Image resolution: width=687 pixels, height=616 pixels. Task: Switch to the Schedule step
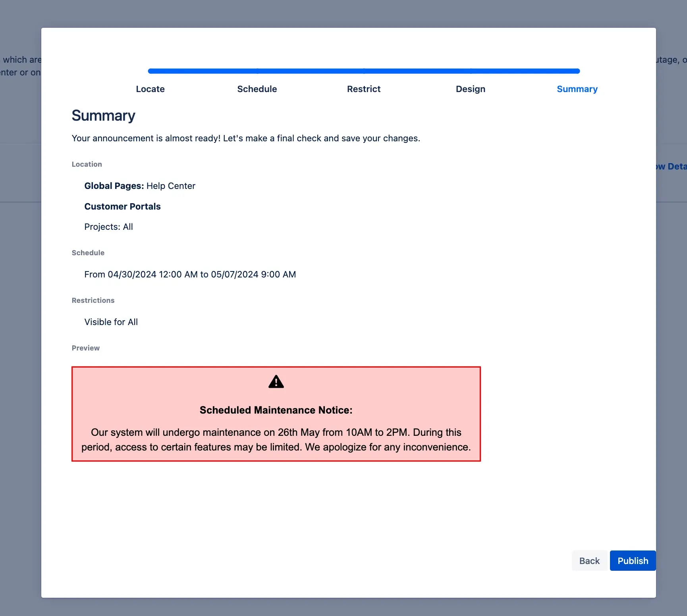(257, 89)
